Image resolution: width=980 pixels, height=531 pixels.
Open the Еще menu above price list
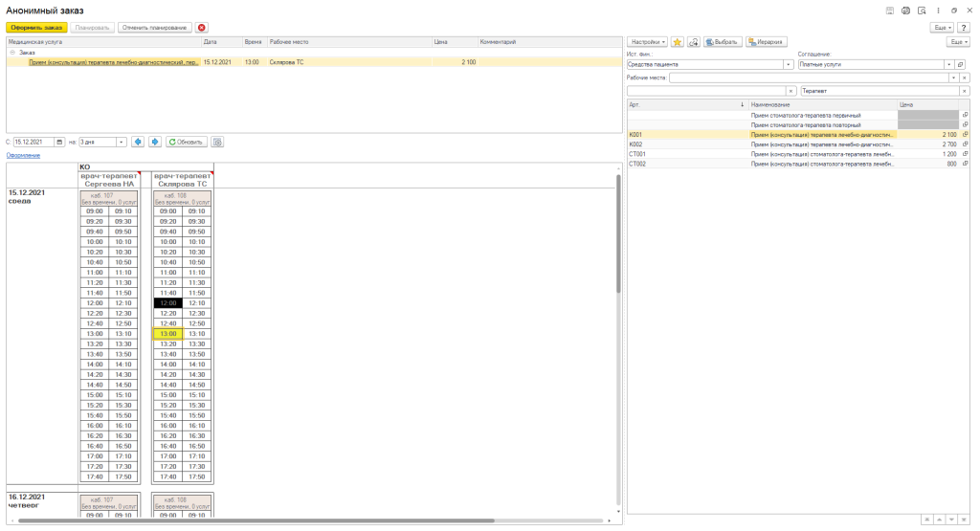(x=957, y=42)
